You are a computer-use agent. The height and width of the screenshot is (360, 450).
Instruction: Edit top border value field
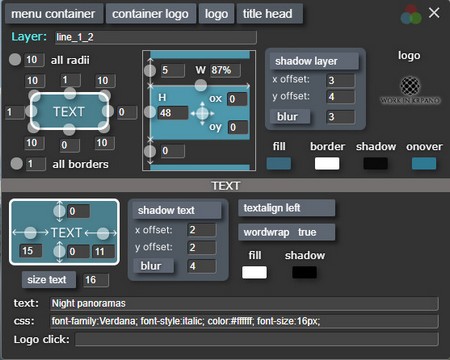(x=70, y=80)
